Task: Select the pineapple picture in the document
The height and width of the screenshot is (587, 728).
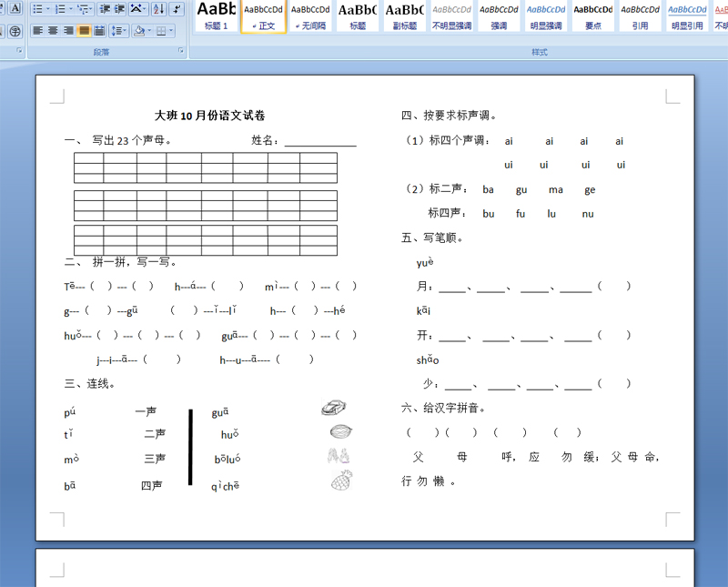Action: [x=342, y=481]
